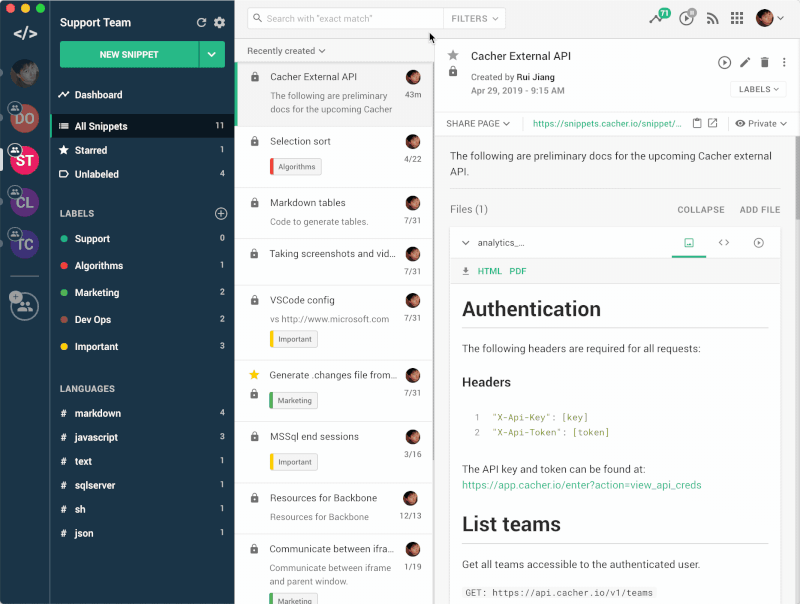Open the snippets.cacher.io share URL

click(607, 123)
